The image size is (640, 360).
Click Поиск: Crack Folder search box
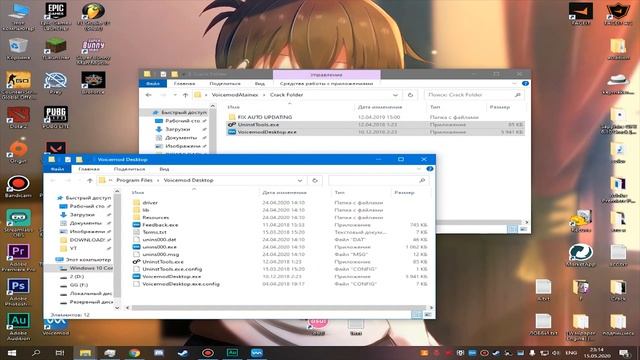tap(473, 95)
